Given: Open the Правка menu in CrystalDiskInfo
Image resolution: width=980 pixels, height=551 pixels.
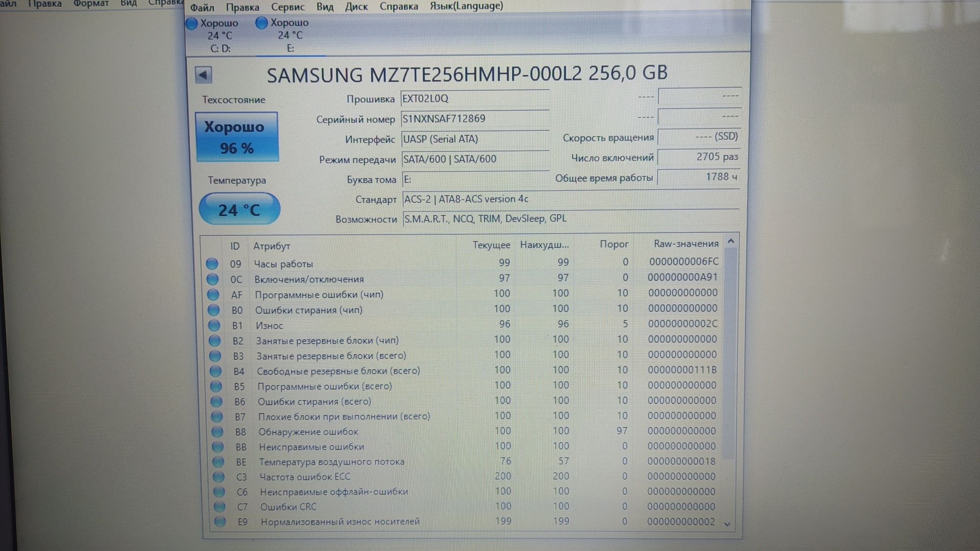Looking at the screenshot, I should coord(243,7).
